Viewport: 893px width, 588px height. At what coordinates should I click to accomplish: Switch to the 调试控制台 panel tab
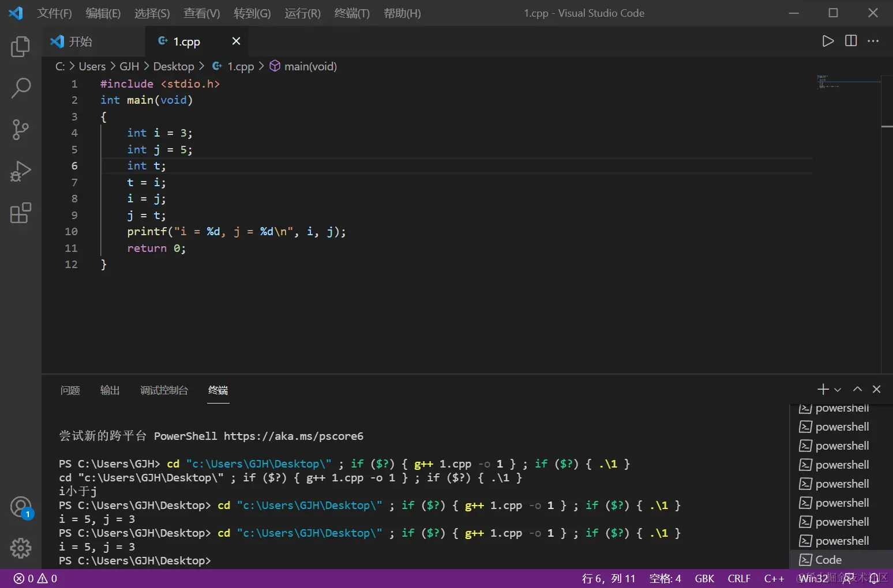tap(164, 390)
